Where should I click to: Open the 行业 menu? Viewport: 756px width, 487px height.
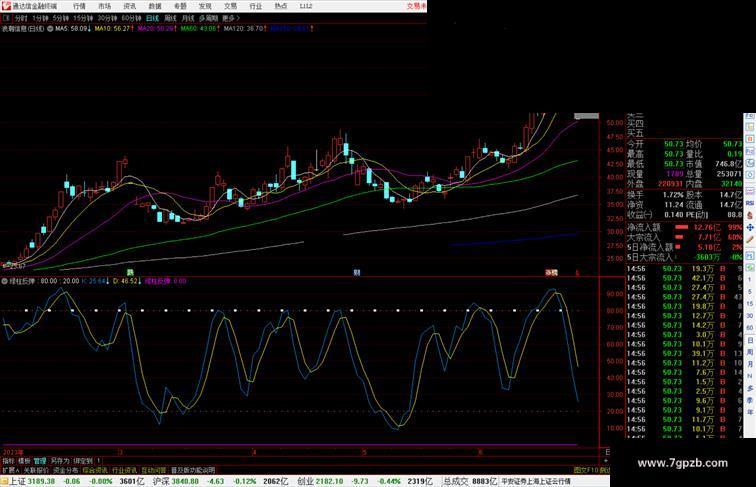tap(256, 6)
